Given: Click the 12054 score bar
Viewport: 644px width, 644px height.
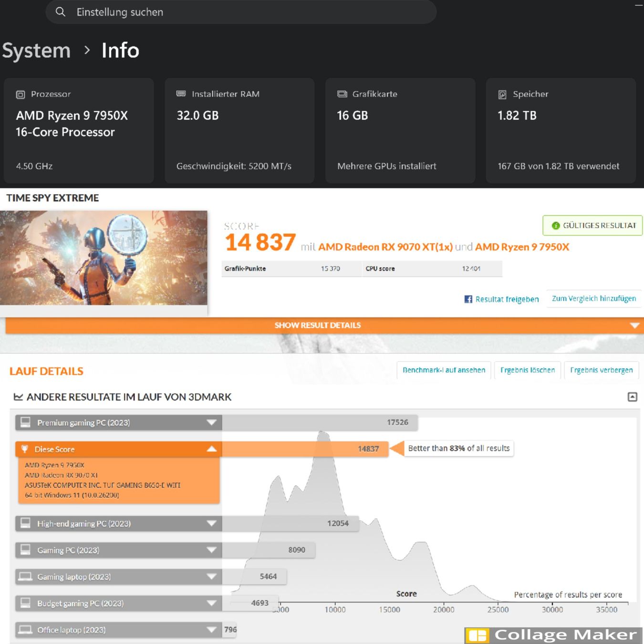Looking at the screenshot, I should [291, 523].
